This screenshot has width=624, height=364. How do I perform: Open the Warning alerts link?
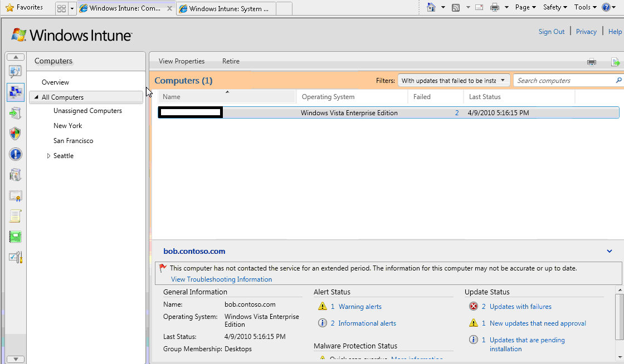tap(360, 306)
